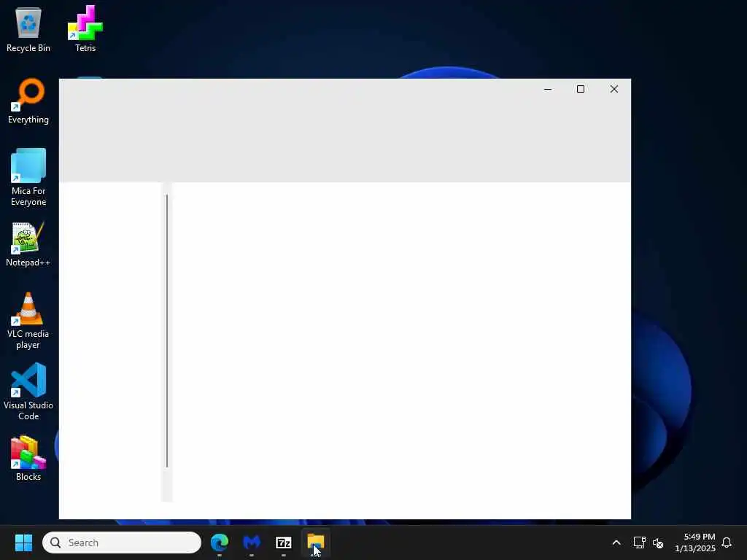Open the Recycle Bin desktop icon

tap(28, 29)
